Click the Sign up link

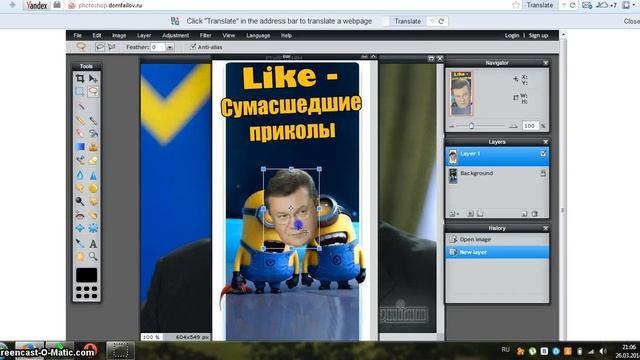click(538, 36)
